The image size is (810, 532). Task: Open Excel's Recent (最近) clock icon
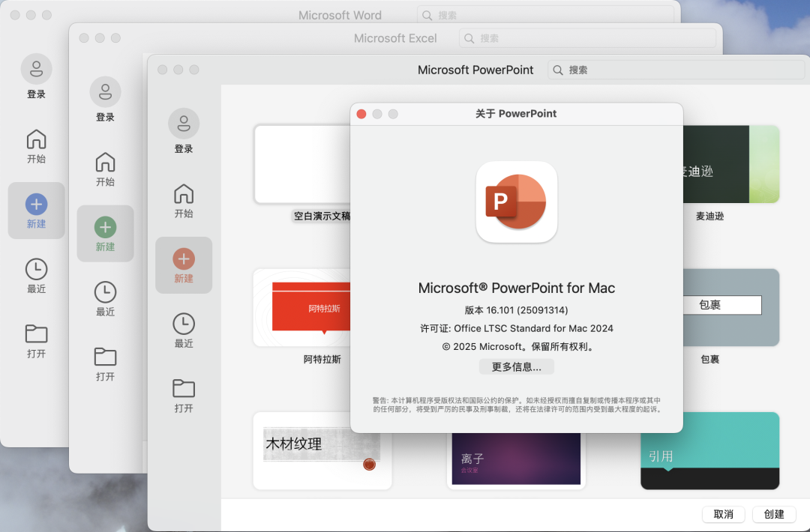tap(105, 291)
